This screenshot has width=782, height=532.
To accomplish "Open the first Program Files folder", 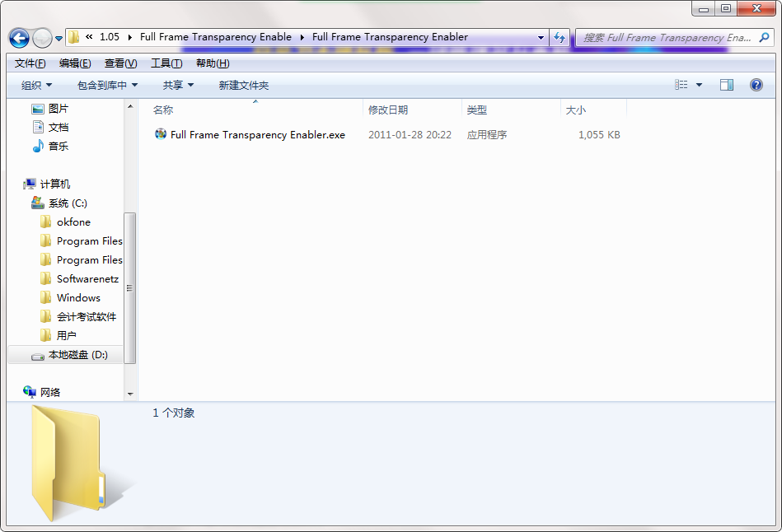I will pos(90,240).
